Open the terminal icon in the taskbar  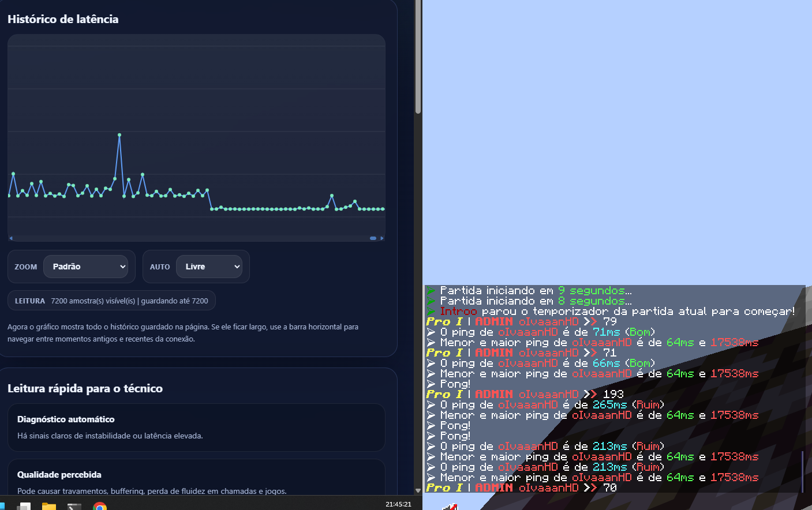[74, 505]
